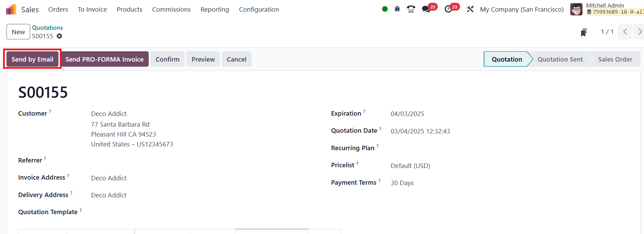Open the conversations chat icon
The image size is (644, 234).
426,9
